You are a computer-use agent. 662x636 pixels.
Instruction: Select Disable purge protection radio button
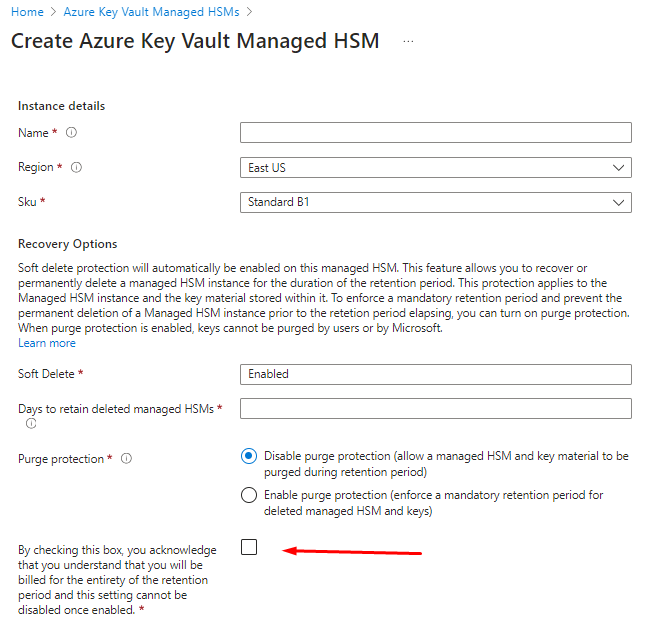click(x=249, y=456)
